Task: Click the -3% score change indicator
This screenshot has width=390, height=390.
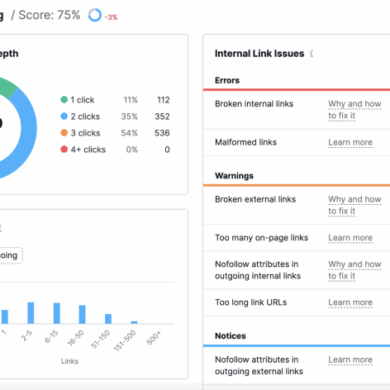Action: point(111,17)
